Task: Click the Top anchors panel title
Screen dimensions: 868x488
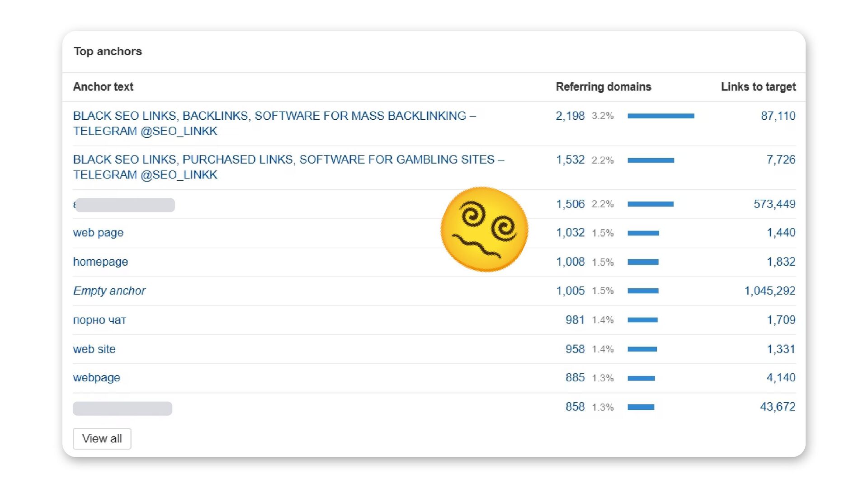Action: tap(108, 52)
